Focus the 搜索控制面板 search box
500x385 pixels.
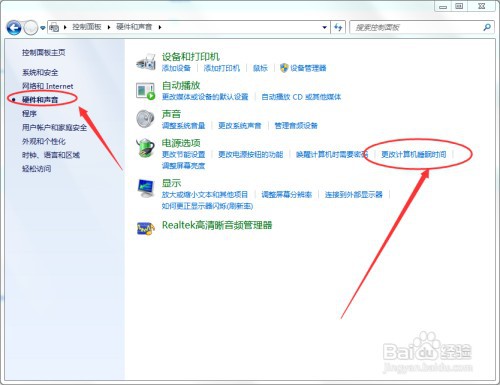[x=417, y=27]
